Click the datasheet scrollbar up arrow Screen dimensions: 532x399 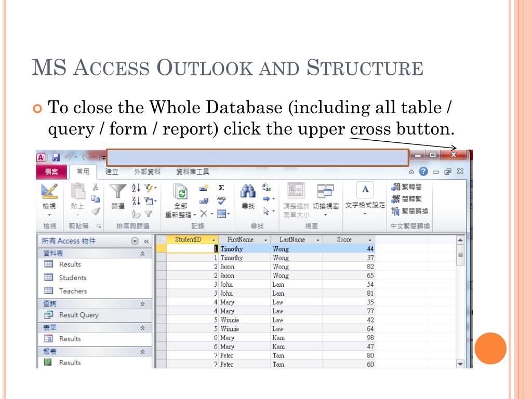click(460, 240)
